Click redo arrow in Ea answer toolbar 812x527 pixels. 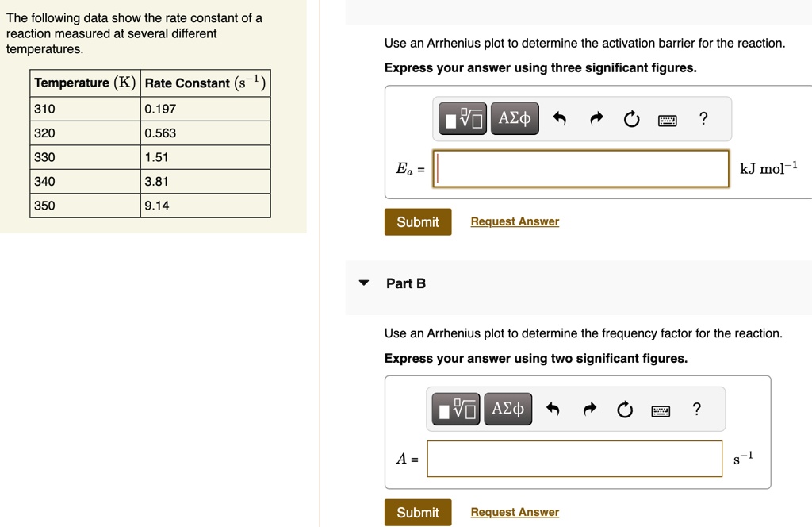pos(596,120)
